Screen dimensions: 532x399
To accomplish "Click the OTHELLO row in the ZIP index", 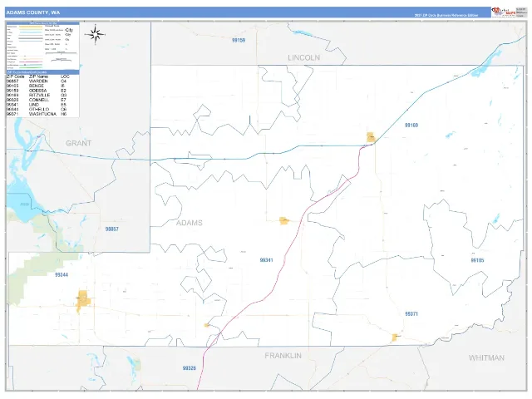I will 37,109.
